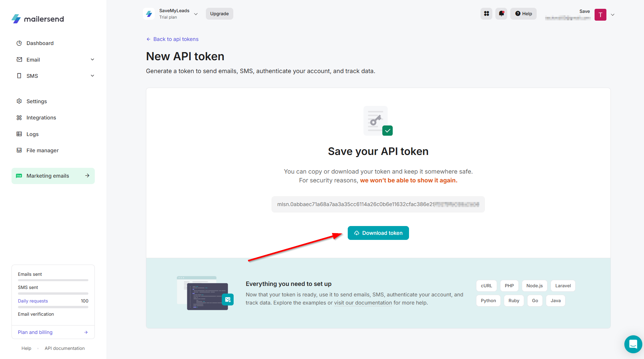The image size is (644, 359).
Task: Click the user avatar T
Action: click(x=600, y=15)
